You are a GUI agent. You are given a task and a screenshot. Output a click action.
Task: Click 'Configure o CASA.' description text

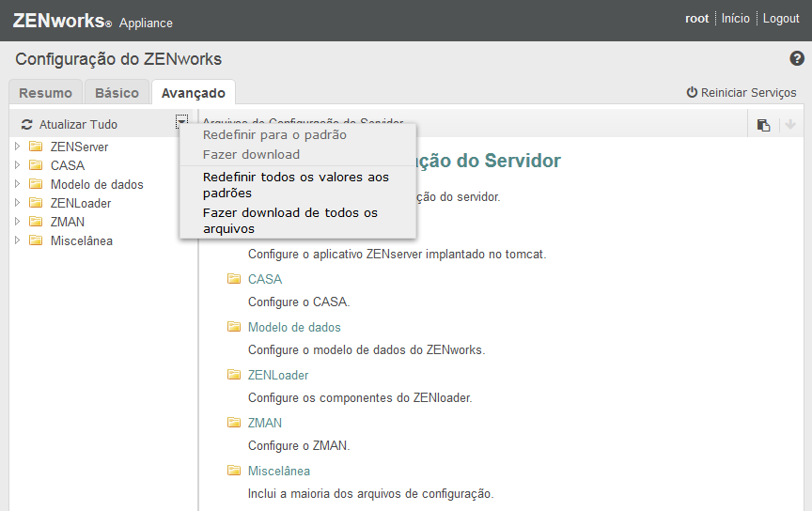pos(299,302)
